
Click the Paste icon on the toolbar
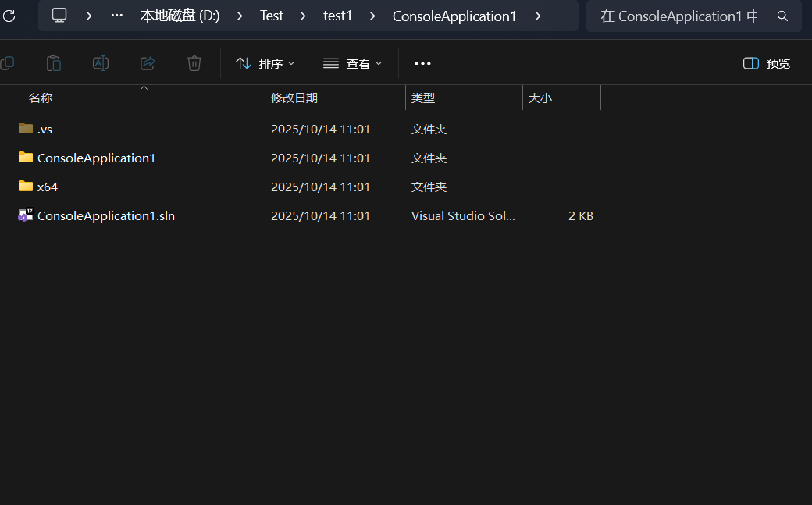[53, 63]
